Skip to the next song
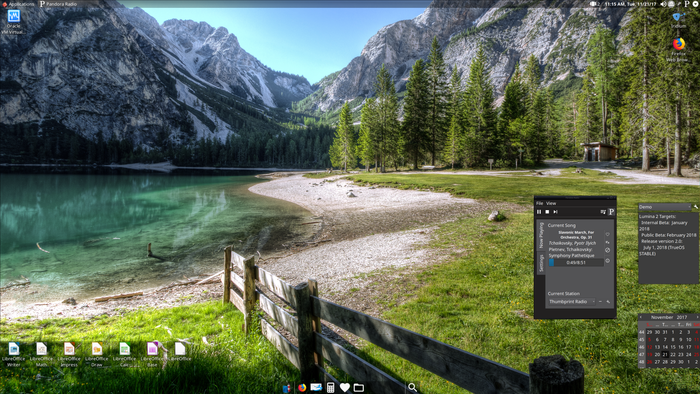The image size is (700, 394). 555,212
